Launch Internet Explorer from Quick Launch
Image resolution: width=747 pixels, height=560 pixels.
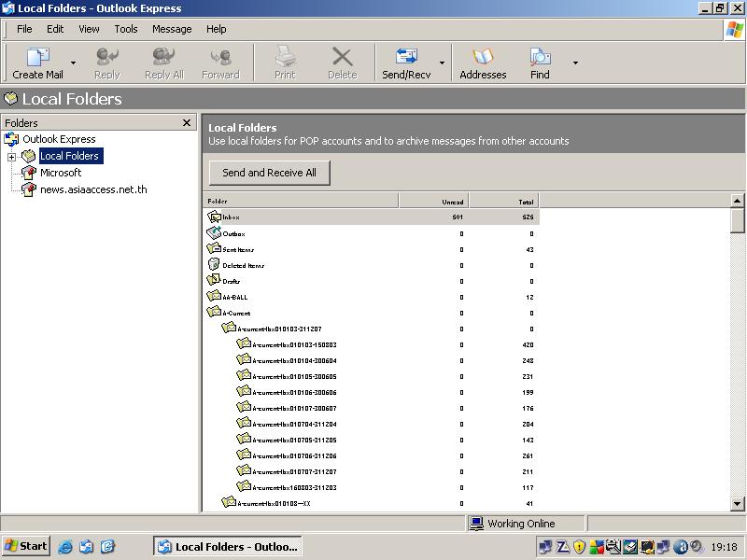(64, 547)
